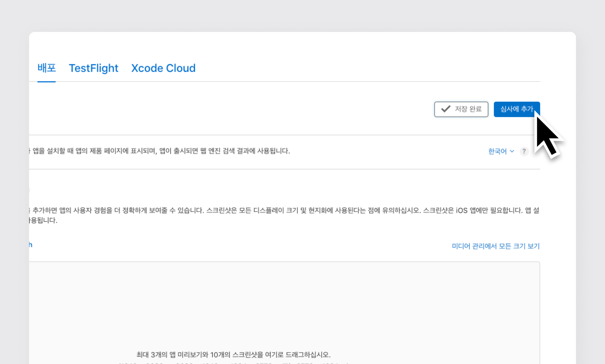Click the checkmark icon in 저장 완료

tap(446, 109)
